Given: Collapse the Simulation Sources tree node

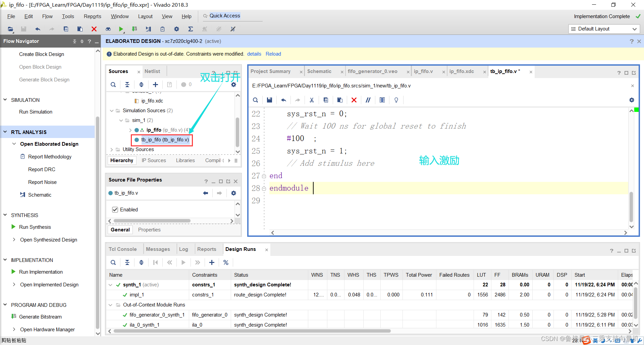Looking at the screenshot, I should [112, 111].
